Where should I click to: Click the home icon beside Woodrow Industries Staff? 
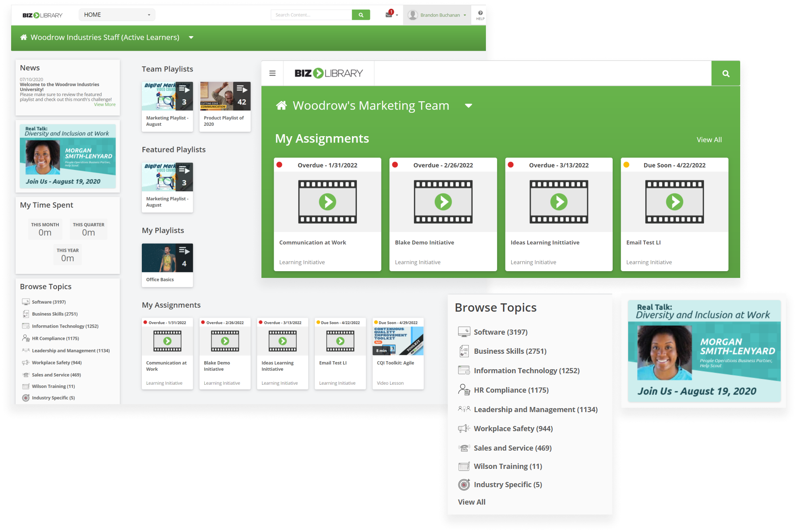coord(23,37)
